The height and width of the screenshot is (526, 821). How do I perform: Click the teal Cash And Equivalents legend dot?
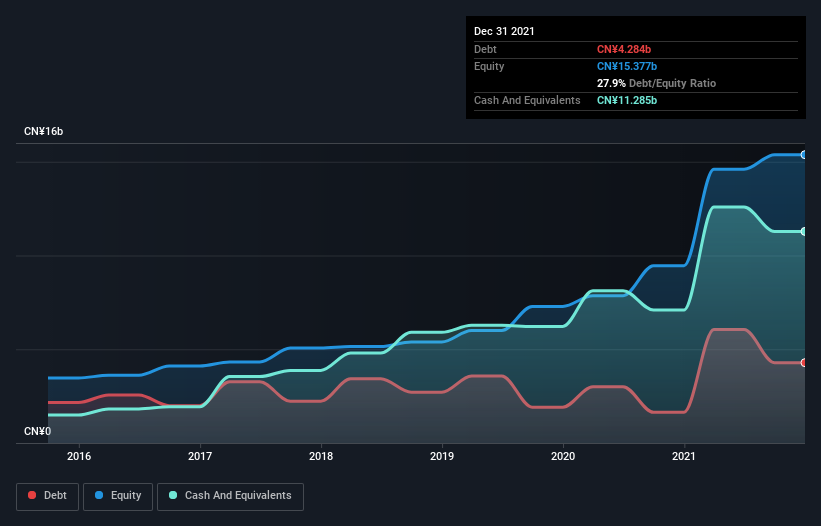coord(173,495)
